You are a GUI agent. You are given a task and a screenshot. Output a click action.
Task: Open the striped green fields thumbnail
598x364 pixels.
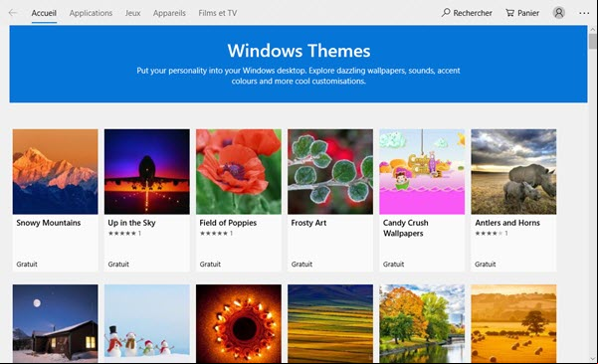tap(330, 323)
